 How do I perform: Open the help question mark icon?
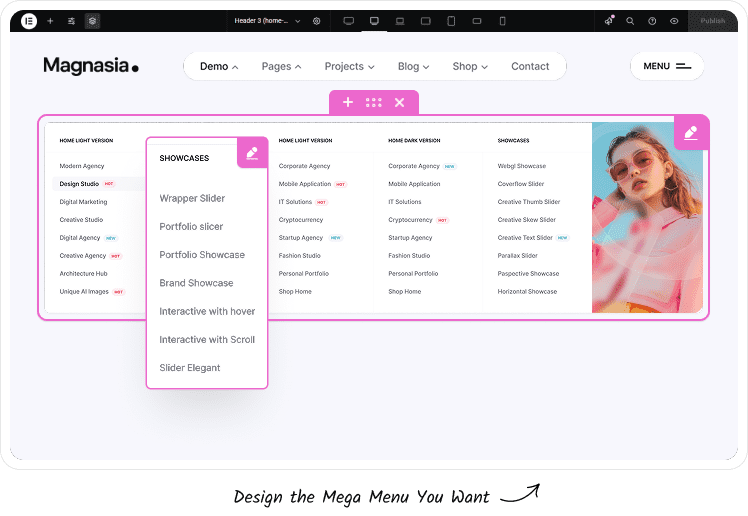coord(652,20)
